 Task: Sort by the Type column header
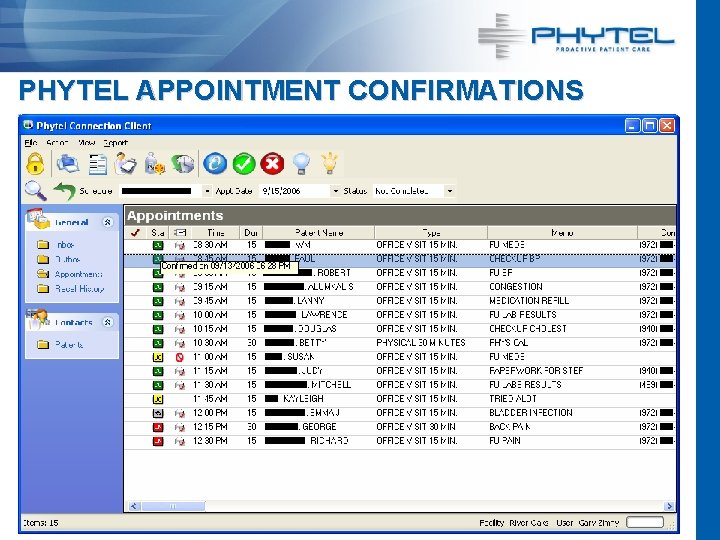pyautogui.click(x=431, y=233)
